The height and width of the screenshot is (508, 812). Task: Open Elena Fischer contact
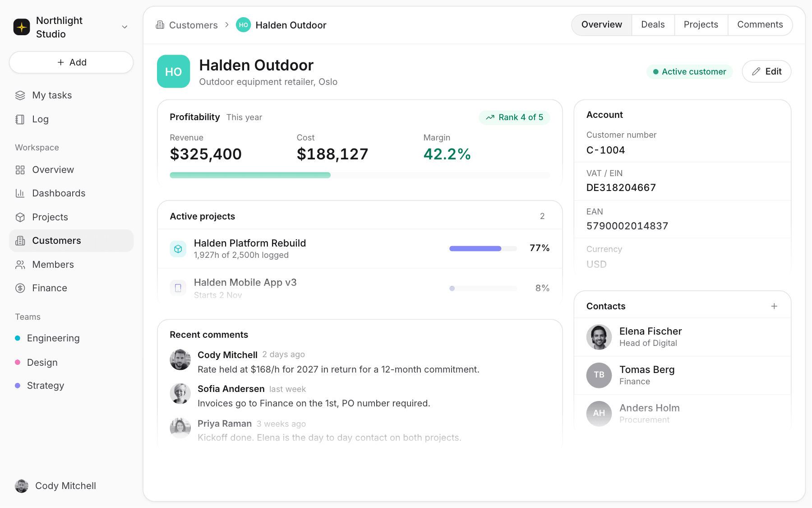coord(682,337)
